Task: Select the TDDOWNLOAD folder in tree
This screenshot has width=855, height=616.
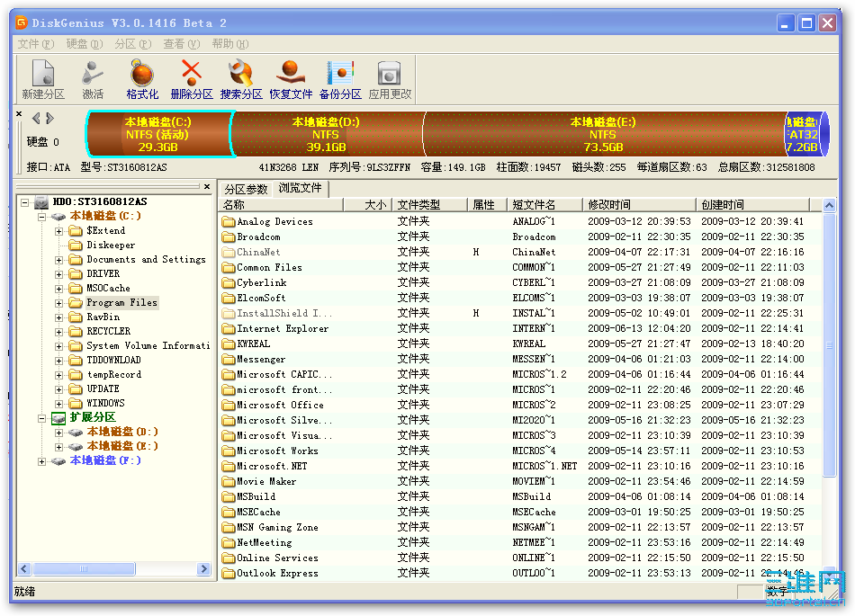Action: [113, 360]
